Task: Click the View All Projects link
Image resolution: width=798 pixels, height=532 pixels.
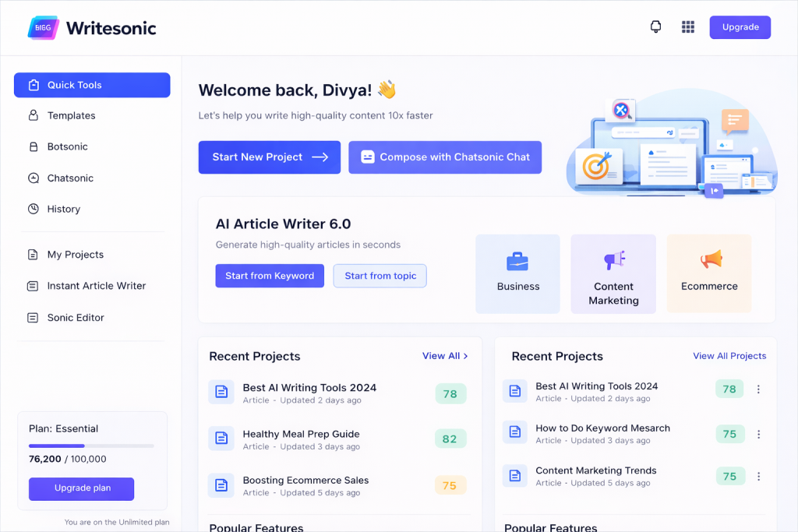Action: coord(729,356)
